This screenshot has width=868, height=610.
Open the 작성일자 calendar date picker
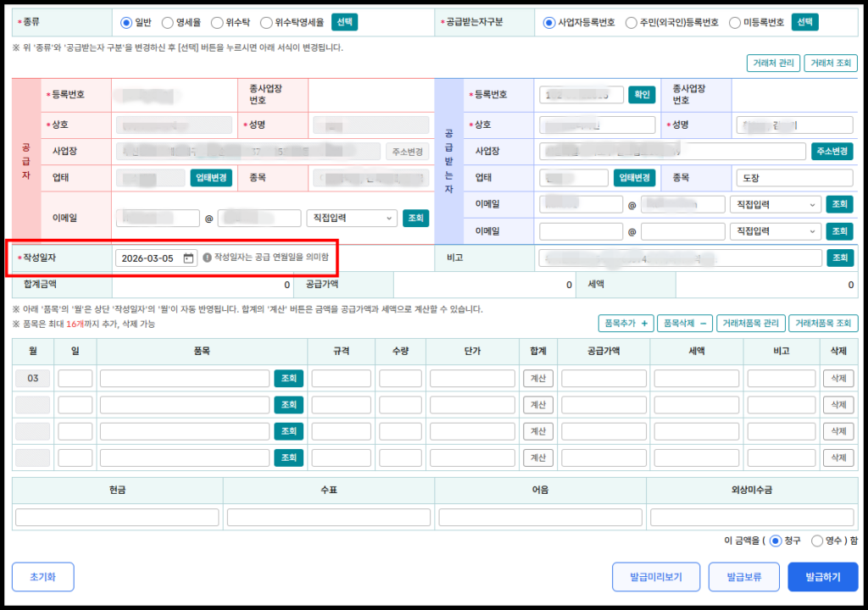(x=188, y=256)
